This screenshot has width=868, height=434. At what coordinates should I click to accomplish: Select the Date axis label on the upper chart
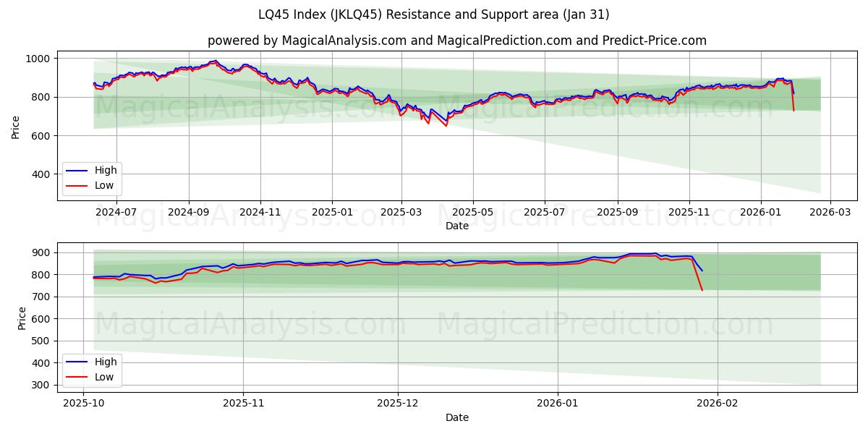456,227
